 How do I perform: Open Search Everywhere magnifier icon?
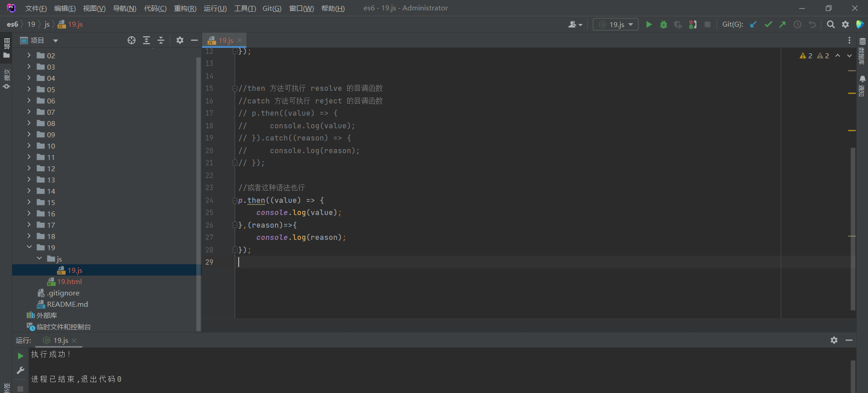click(x=830, y=24)
